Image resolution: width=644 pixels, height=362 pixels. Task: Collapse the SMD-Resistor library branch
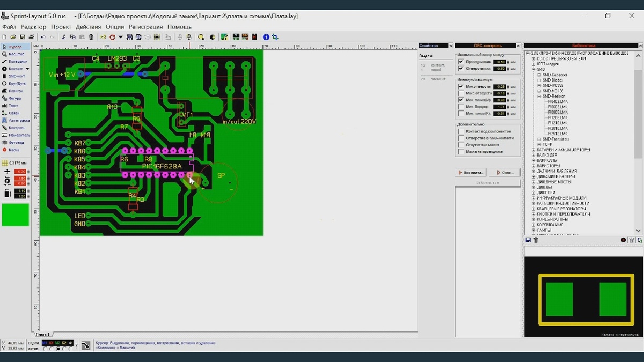point(539,96)
